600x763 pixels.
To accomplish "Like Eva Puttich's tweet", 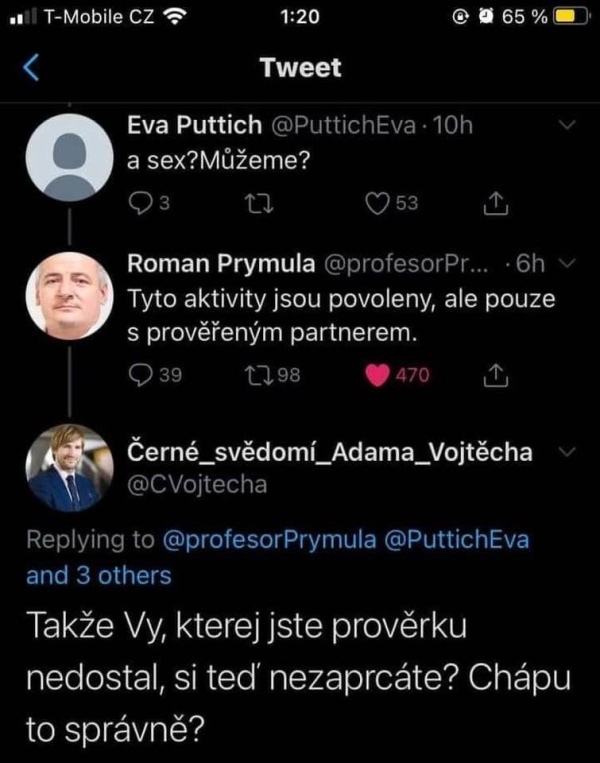I will click(377, 203).
